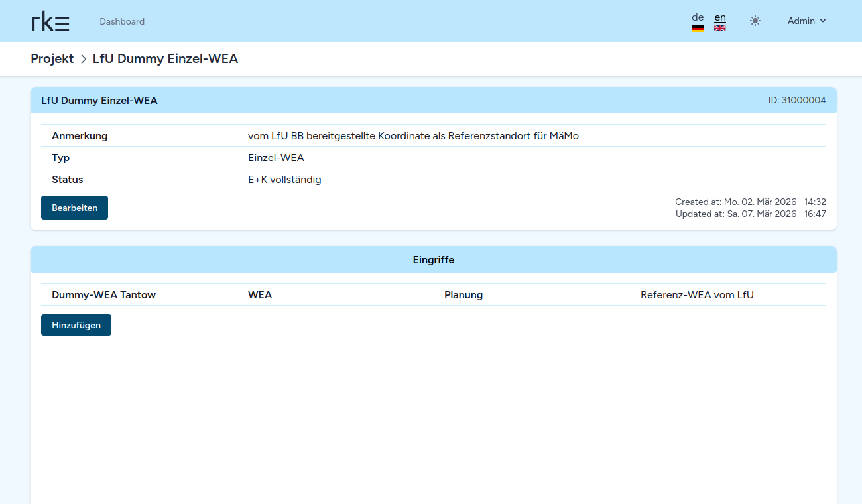This screenshot has width=862, height=504.
Task: Switch language via the "en" label
Action: [719, 17]
